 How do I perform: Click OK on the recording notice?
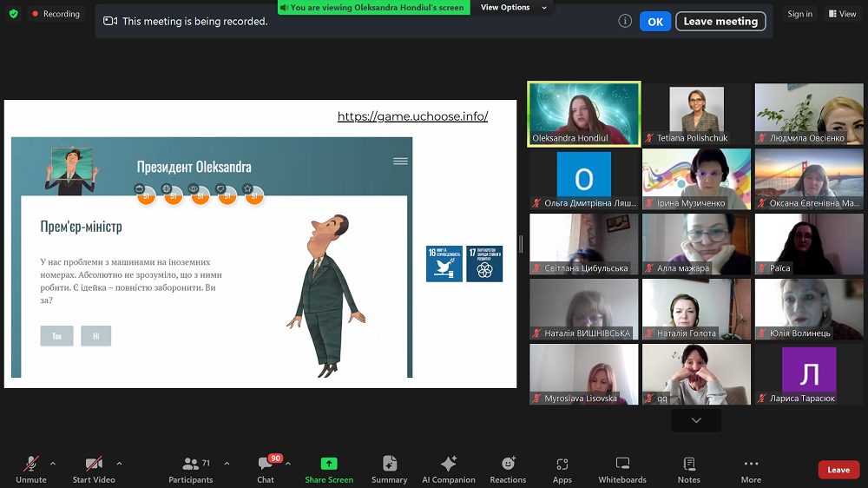(x=655, y=22)
